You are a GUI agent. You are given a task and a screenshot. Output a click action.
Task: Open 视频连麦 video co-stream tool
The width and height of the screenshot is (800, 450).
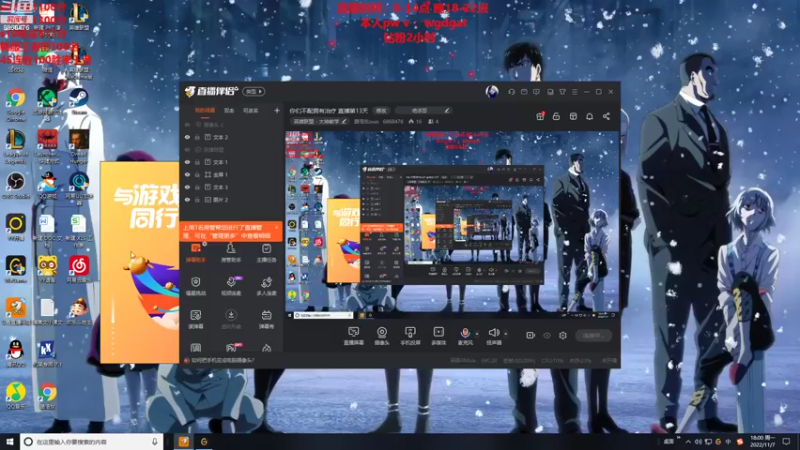pyautogui.click(x=231, y=286)
